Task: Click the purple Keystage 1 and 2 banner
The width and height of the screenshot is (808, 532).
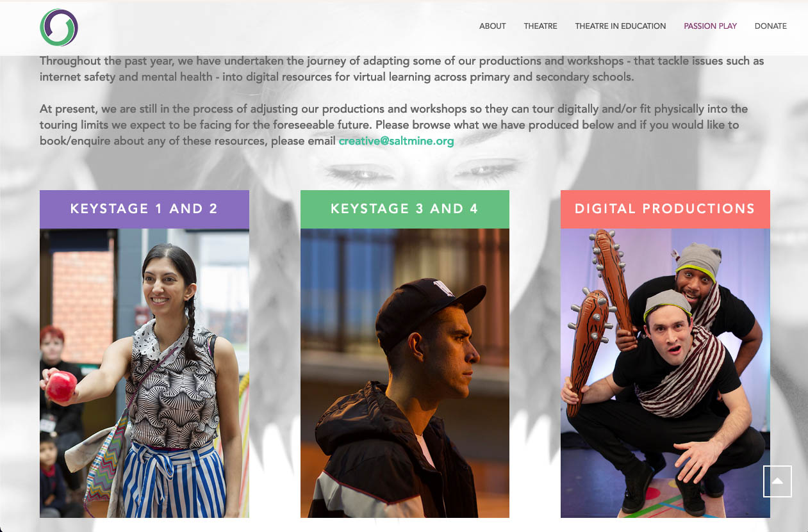Action: click(144, 209)
